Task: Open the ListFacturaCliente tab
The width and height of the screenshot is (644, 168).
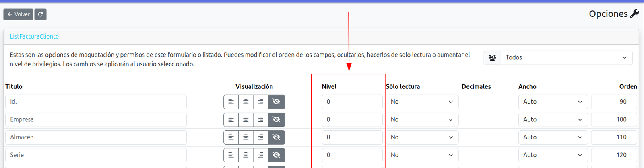Action: (34, 36)
